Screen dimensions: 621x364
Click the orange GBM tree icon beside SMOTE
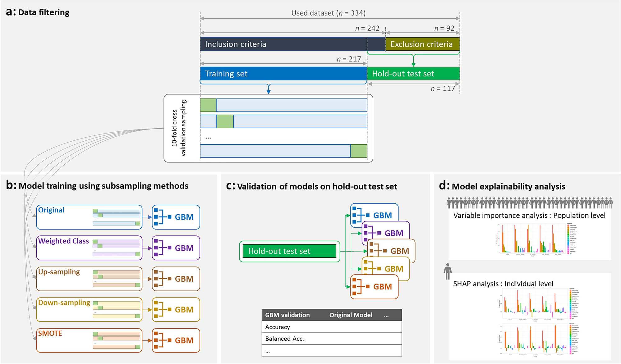pos(162,340)
